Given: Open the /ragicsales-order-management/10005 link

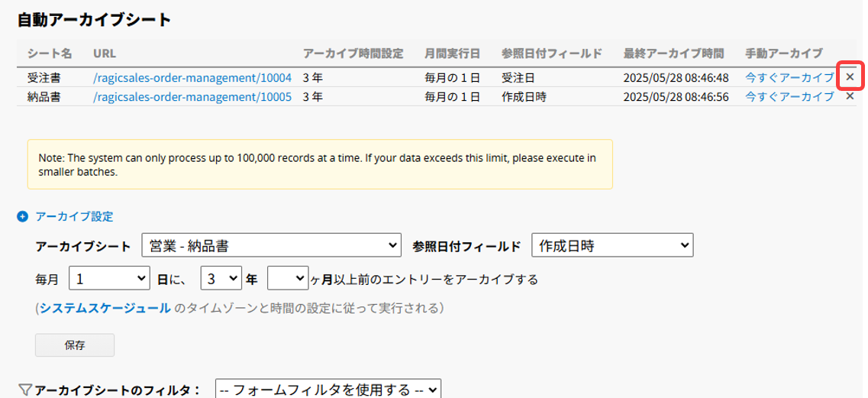Looking at the screenshot, I should click(x=192, y=96).
